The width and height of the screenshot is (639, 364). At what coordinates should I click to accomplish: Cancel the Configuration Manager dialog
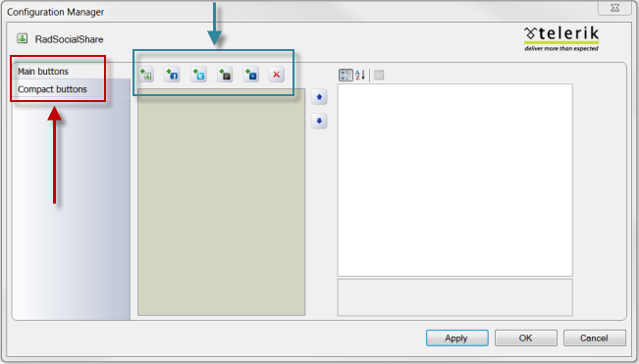click(594, 338)
